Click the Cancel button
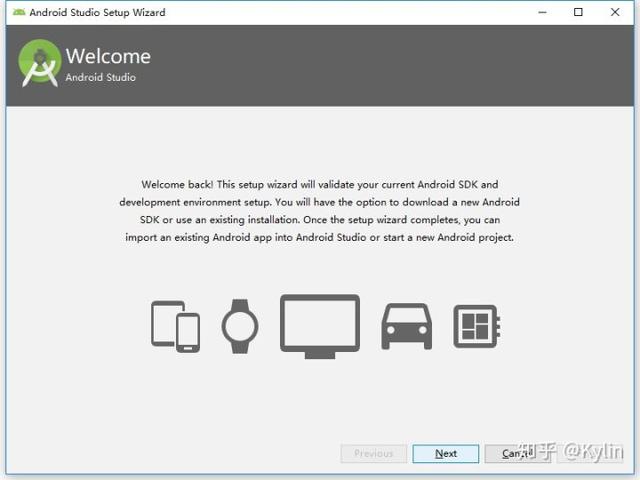Screen dimensions: 640x480 click(518, 453)
